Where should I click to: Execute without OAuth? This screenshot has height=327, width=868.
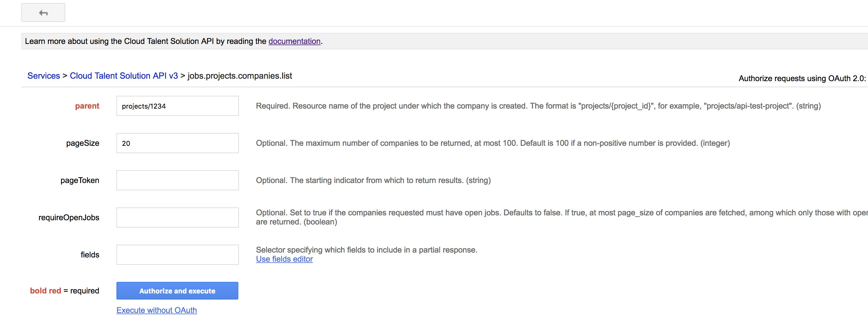pos(156,310)
